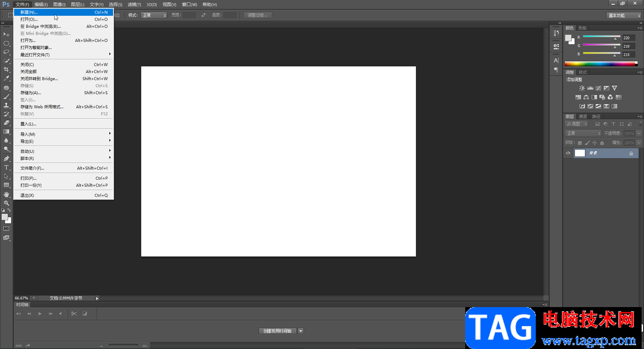Select the Crop tool
This screenshot has width=644, height=349.
(6, 69)
